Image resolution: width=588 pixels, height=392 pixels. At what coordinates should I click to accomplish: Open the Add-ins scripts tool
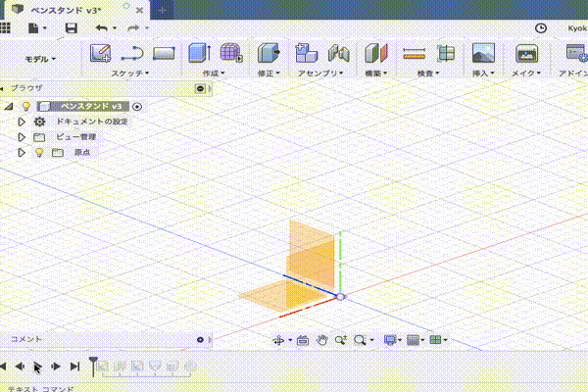(x=577, y=53)
